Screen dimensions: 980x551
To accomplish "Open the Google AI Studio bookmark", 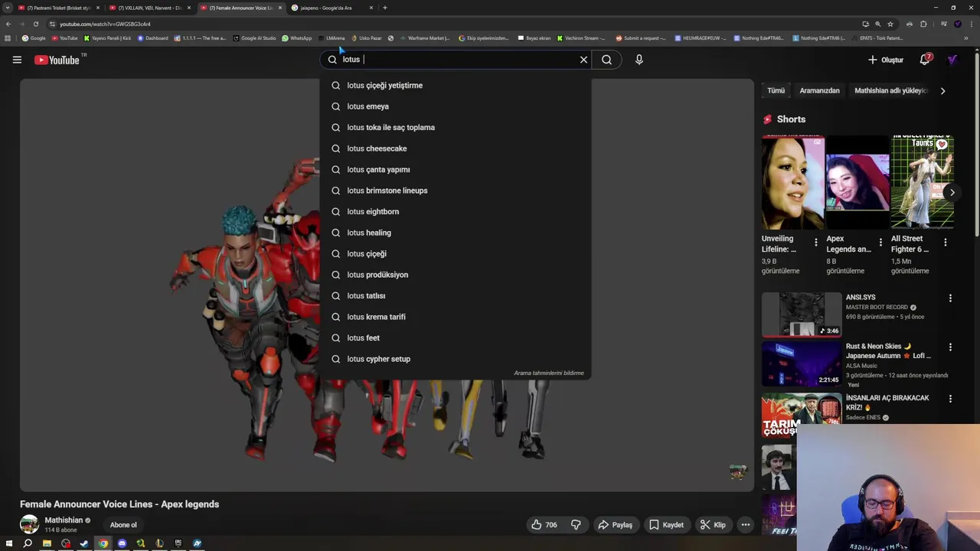I will point(255,38).
